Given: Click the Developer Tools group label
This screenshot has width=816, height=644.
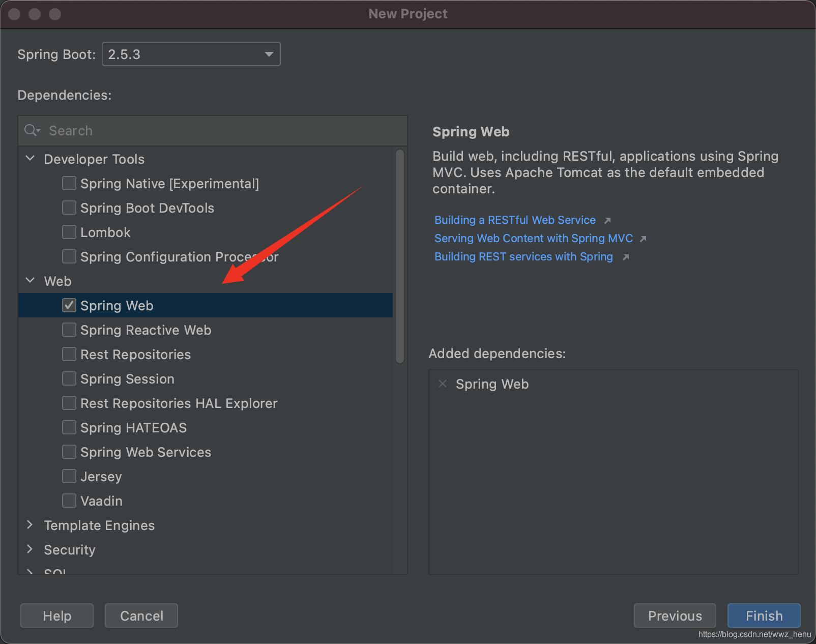Looking at the screenshot, I should click(x=94, y=159).
